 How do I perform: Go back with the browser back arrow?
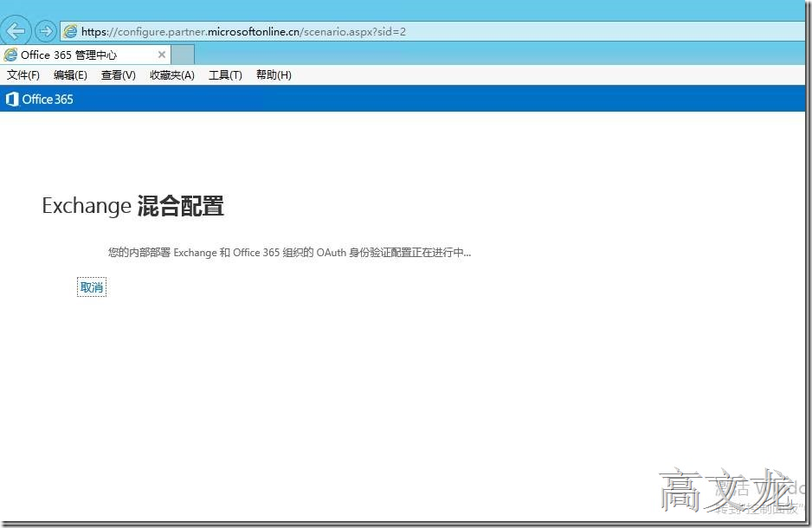point(15,31)
